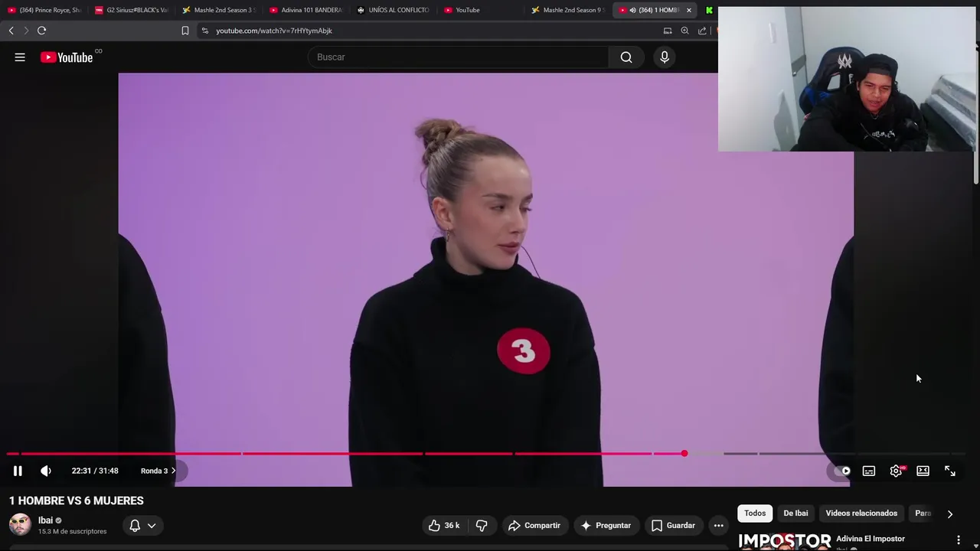The height and width of the screenshot is (551, 980).
Task: Select the Todos filter chip
Action: 755,514
